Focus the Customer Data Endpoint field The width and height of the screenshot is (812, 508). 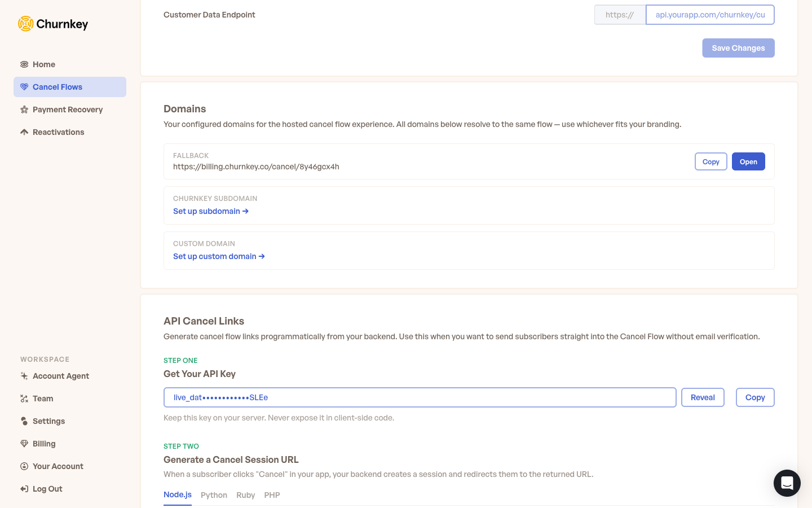point(710,15)
